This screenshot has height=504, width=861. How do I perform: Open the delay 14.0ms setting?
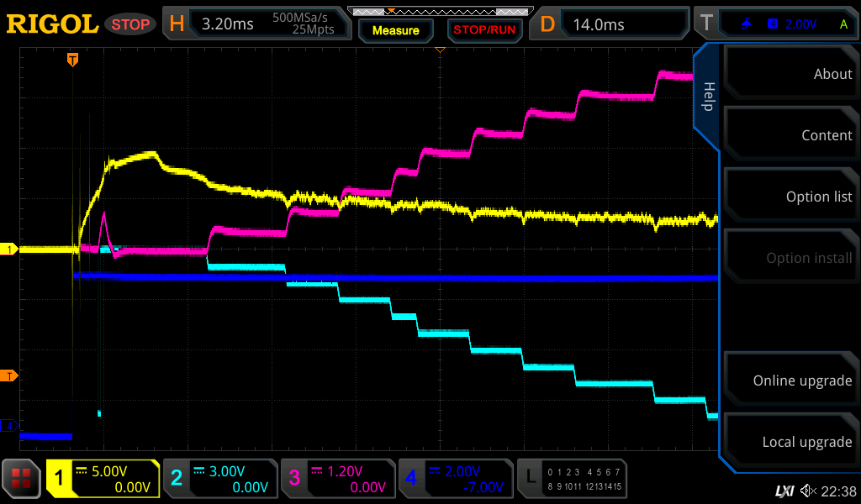click(x=612, y=24)
